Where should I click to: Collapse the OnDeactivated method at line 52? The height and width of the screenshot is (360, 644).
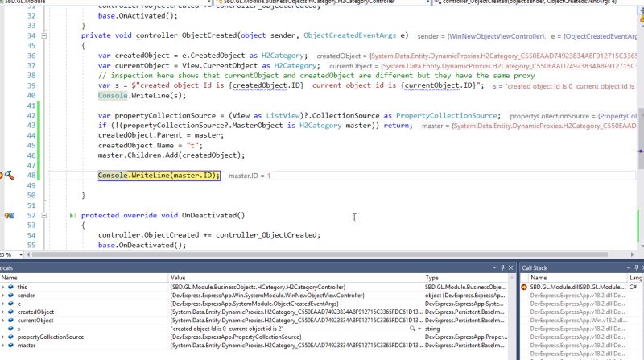pos(44,215)
